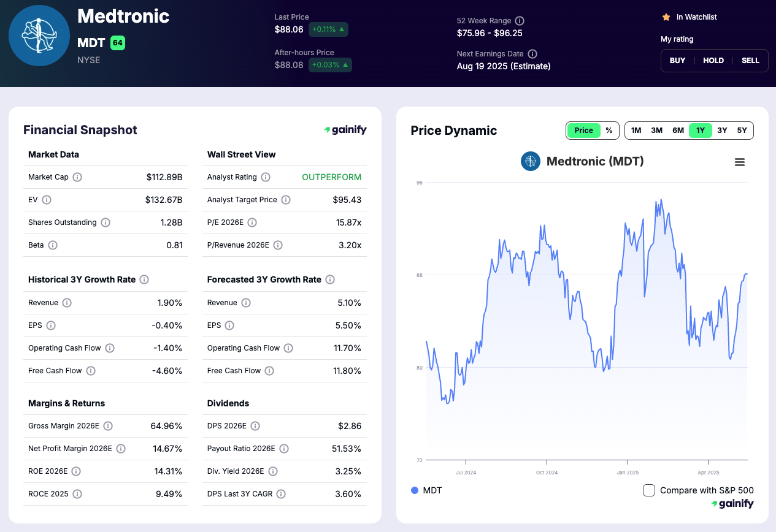Open info icon beside EV
The height and width of the screenshot is (532, 776).
[x=47, y=200]
